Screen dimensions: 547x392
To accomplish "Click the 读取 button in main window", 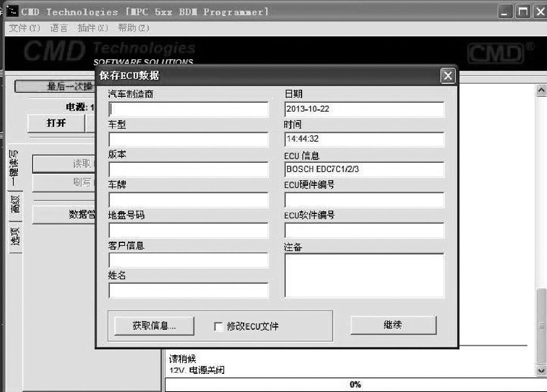I will [x=64, y=164].
